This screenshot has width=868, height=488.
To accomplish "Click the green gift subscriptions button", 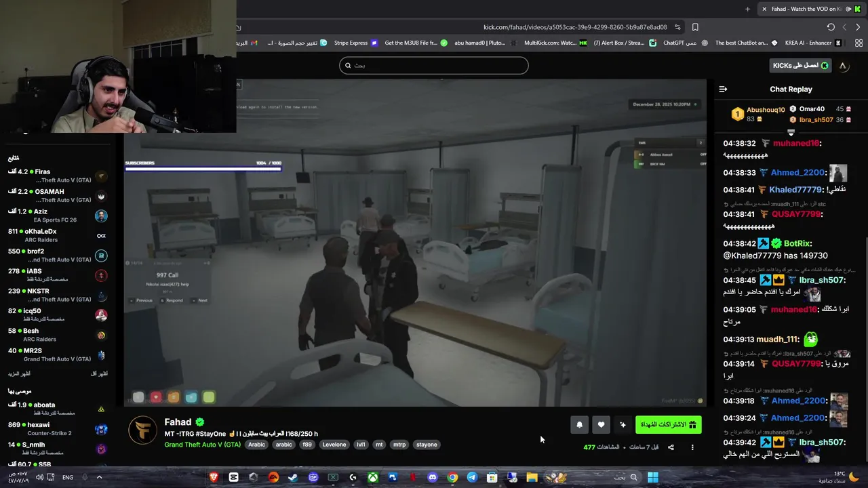I will coord(669,425).
